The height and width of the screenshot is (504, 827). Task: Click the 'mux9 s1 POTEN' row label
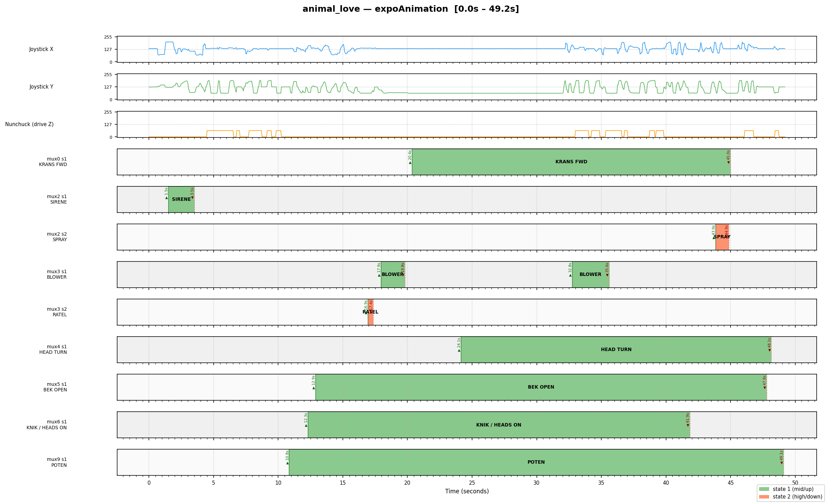tap(57, 462)
